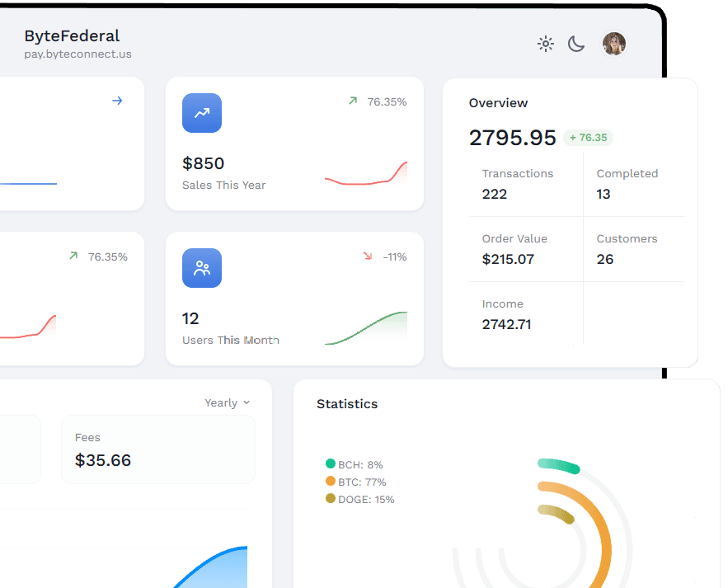Click the Income value 2742.71

click(506, 324)
